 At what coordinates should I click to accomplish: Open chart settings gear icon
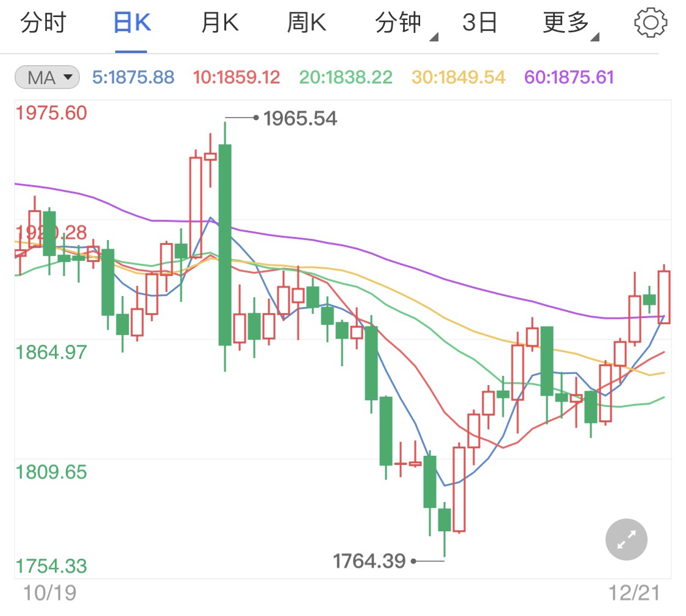[650, 23]
